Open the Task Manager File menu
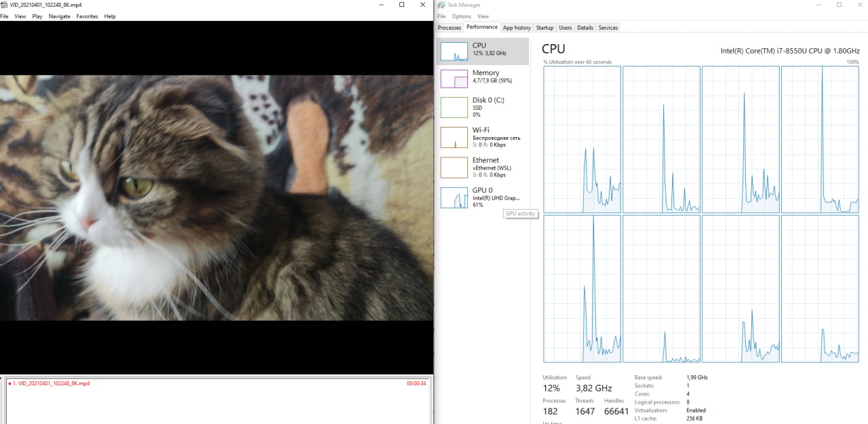The width and height of the screenshot is (868, 424). point(441,16)
